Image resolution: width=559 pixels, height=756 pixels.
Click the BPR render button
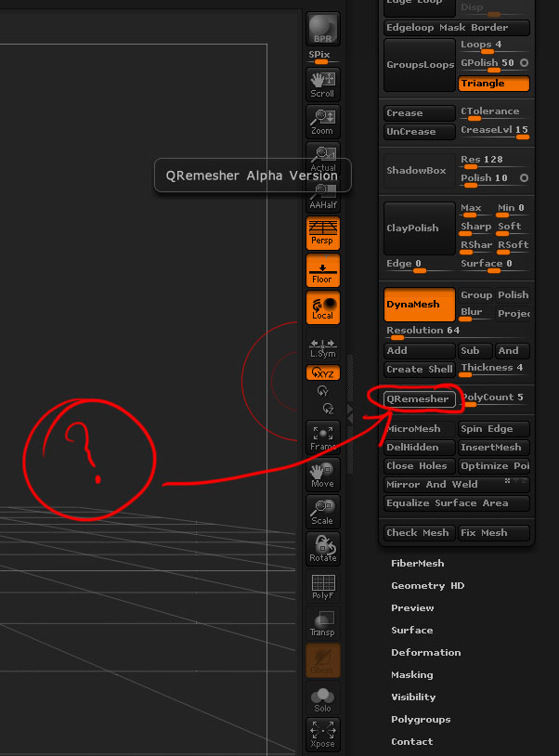click(x=323, y=29)
